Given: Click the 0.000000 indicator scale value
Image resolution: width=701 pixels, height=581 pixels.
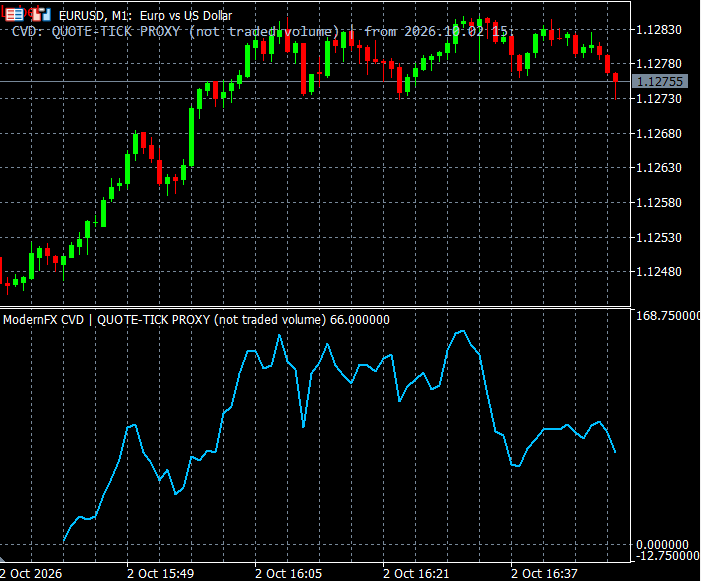Looking at the screenshot, I should coord(662,544).
